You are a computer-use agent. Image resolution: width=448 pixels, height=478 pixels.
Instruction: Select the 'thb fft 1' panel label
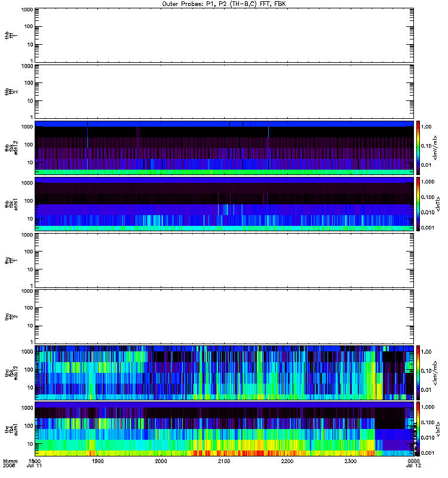point(11,36)
